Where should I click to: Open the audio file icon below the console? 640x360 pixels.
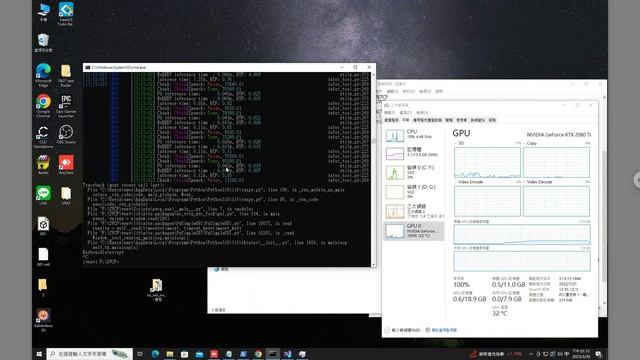156,289
